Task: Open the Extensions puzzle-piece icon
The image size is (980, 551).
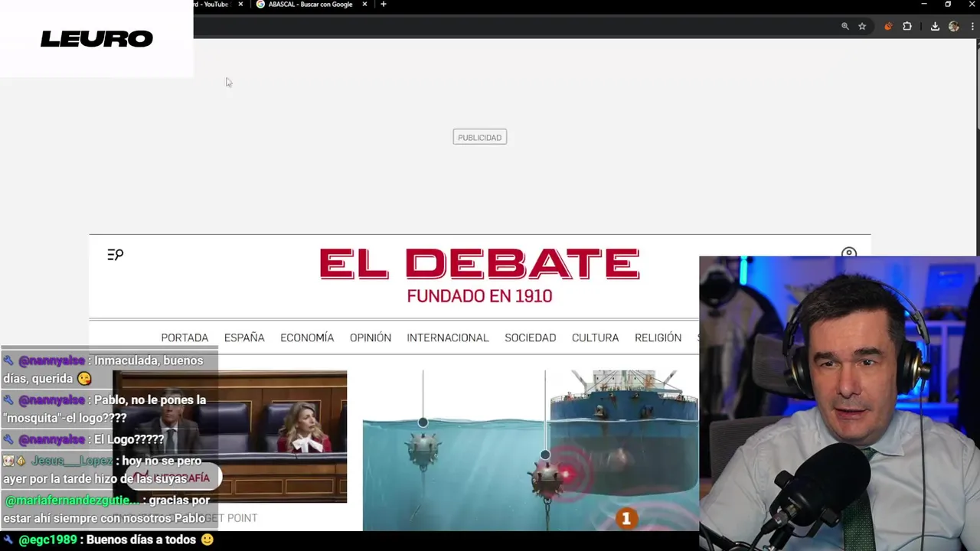Action: pos(907,26)
